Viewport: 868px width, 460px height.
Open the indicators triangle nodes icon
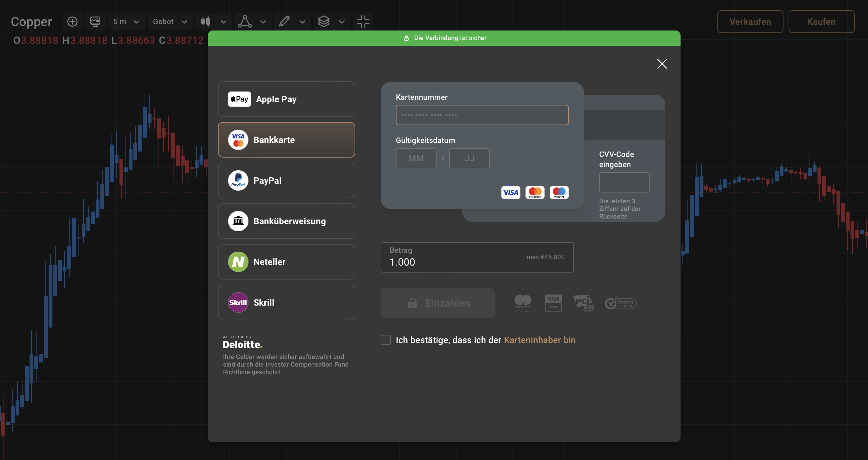click(245, 22)
